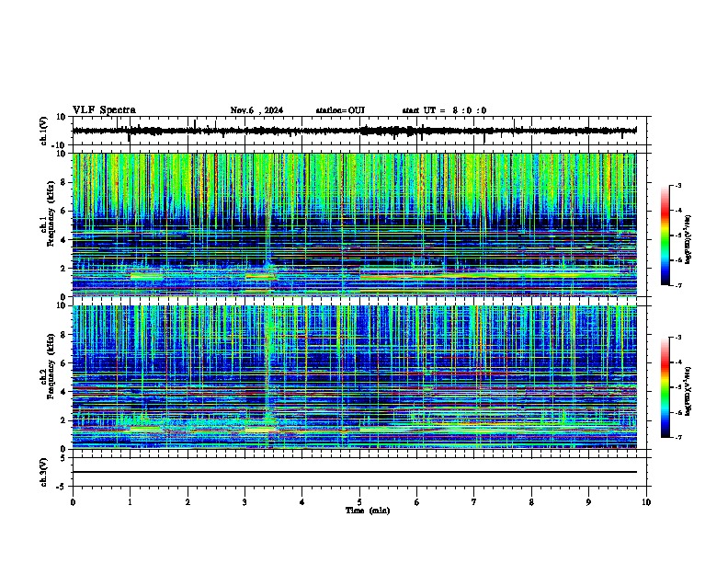Click the '-3' label on ch.1 color scale
The width and height of the screenshot is (728, 563).
[678, 185]
